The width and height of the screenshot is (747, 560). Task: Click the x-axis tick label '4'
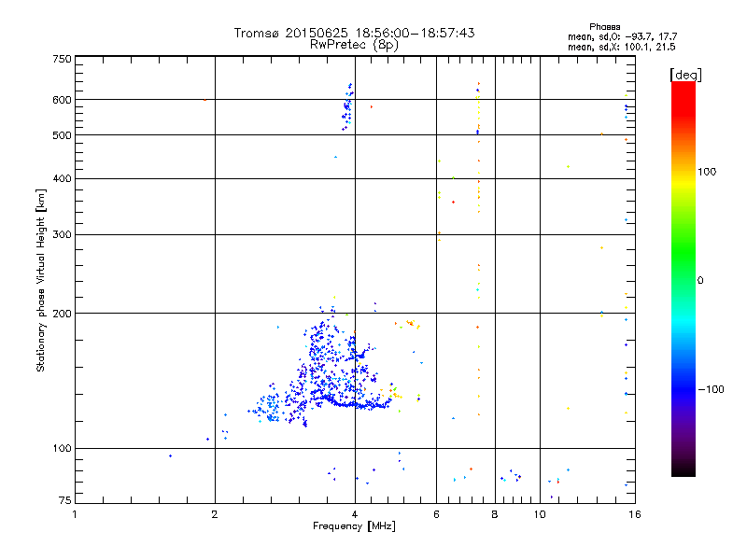pos(355,514)
